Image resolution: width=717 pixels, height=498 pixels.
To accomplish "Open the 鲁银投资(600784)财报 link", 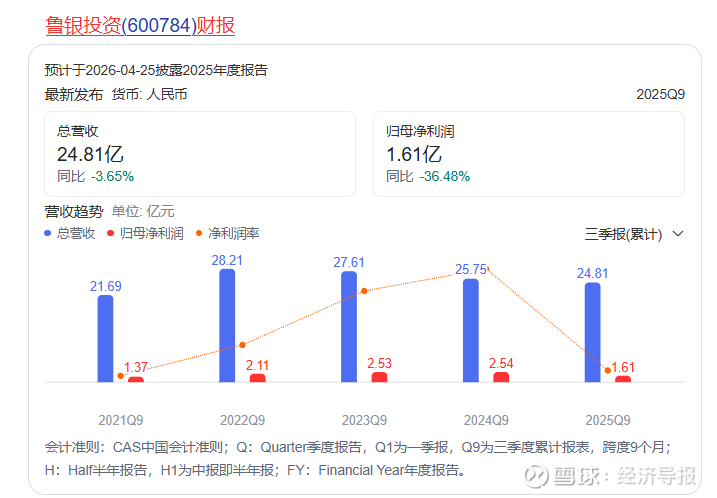I will tap(140, 26).
